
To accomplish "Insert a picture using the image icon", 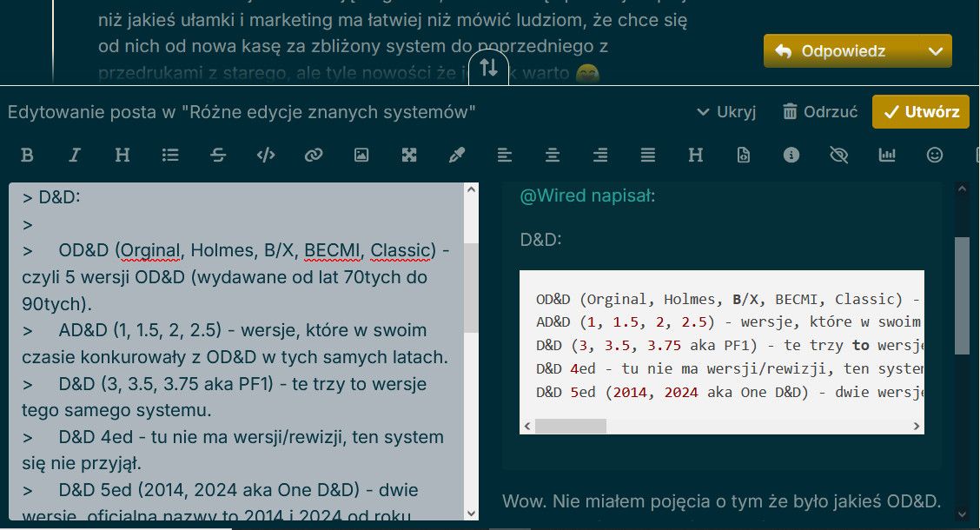I will pyautogui.click(x=361, y=155).
